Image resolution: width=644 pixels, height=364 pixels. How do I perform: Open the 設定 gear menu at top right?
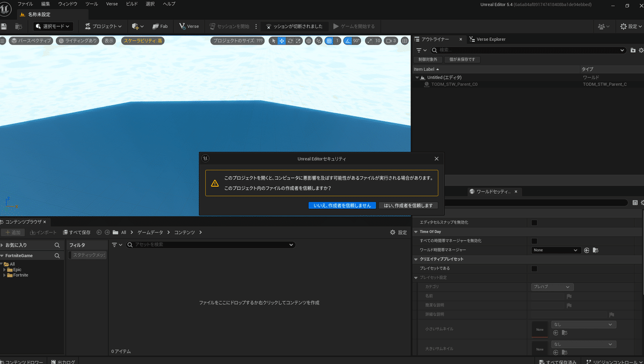tap(631, 26)
